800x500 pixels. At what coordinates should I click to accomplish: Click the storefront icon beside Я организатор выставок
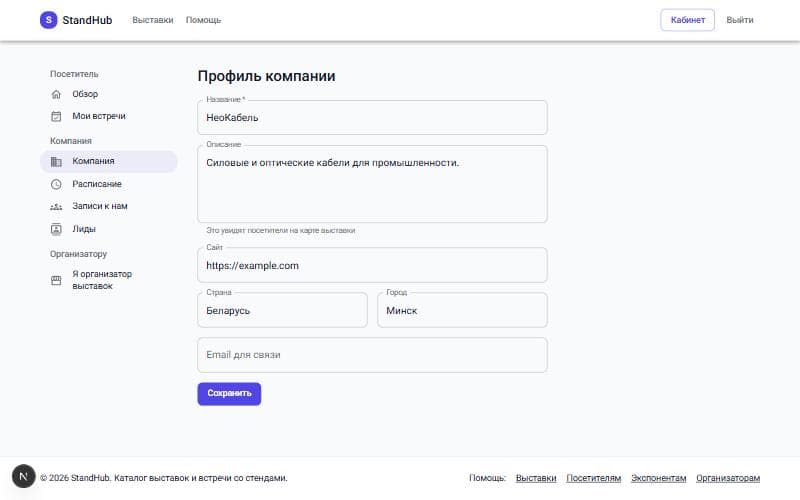[56, 280]
